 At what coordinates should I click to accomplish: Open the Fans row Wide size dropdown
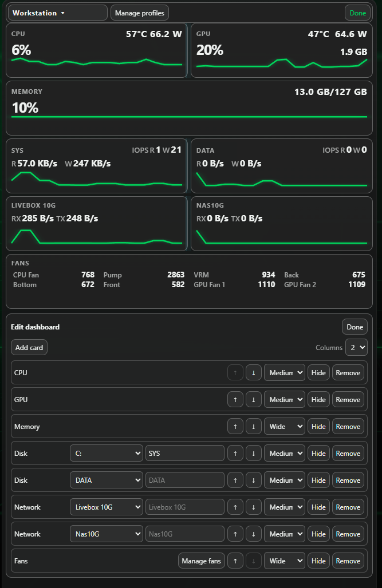(284, 561)
